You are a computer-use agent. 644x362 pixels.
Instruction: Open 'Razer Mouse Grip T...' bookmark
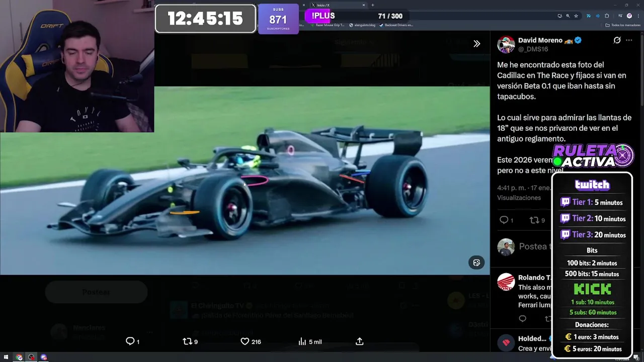(x=327, y=25)
